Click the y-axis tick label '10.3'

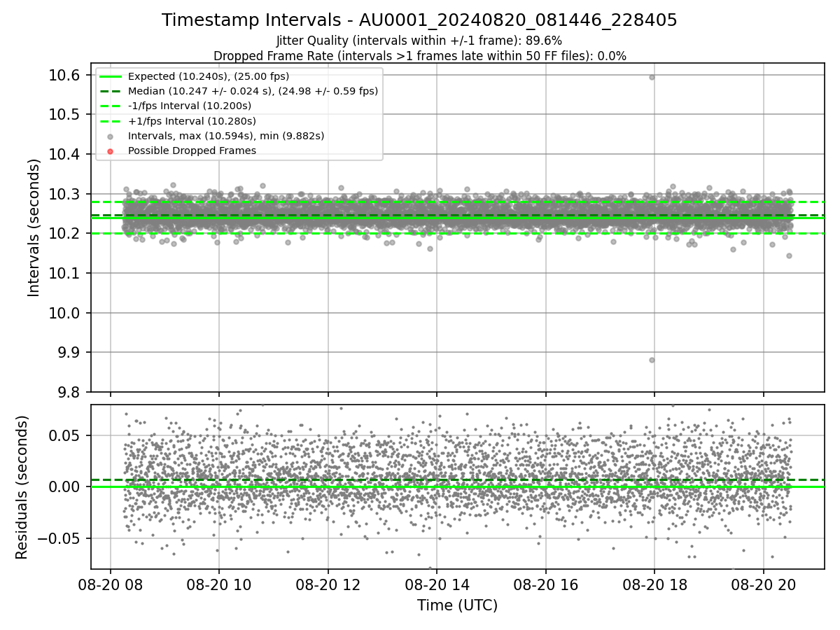pyautogui.click(x=64, y=194)
